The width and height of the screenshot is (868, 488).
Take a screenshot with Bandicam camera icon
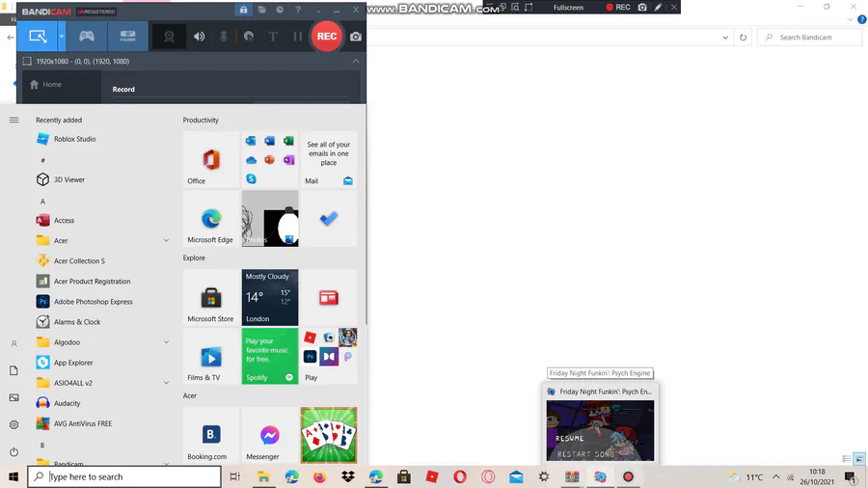click(x=356, y=37)
